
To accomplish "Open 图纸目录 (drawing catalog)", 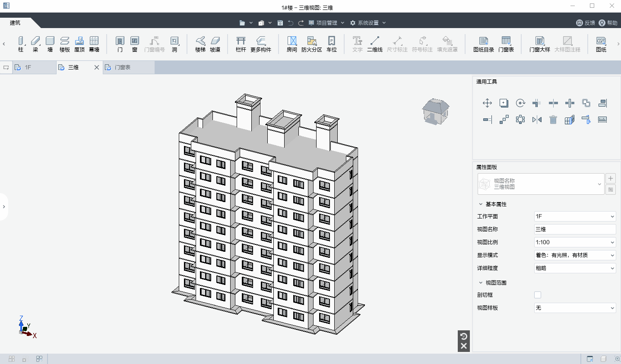I will point(484,44).
